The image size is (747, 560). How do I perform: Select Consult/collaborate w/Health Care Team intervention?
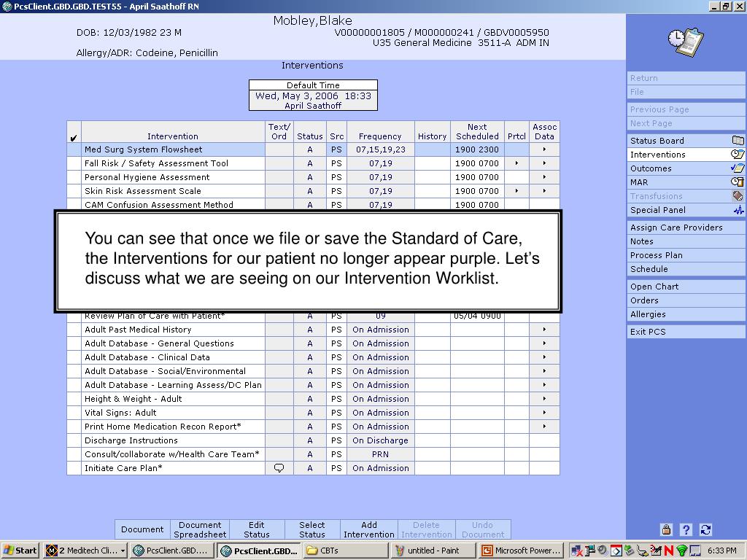172,454
